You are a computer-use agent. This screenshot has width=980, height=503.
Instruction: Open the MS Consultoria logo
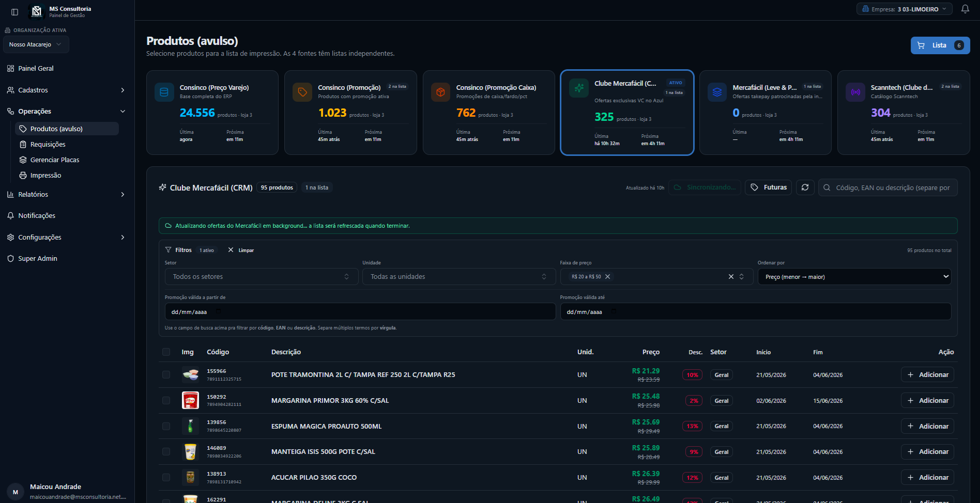[x=37, y=11]
